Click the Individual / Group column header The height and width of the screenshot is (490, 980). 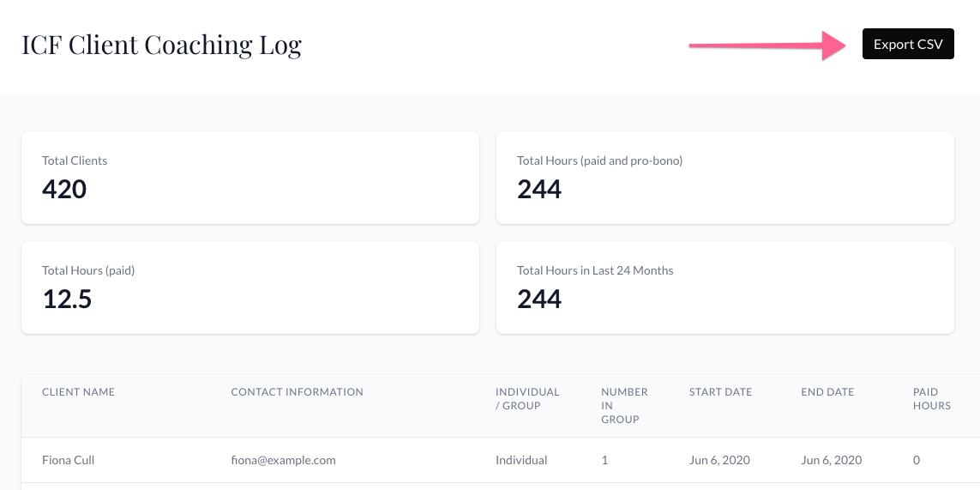[527, 399]
